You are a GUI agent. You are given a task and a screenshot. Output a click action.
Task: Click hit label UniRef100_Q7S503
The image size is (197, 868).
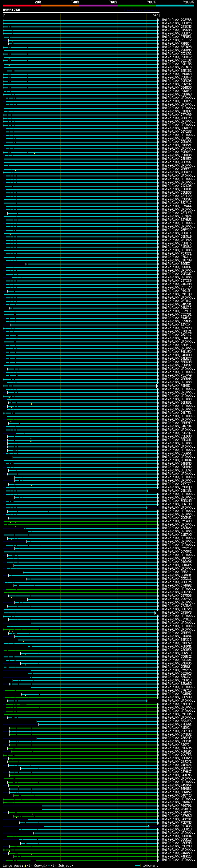coord(177,606)
